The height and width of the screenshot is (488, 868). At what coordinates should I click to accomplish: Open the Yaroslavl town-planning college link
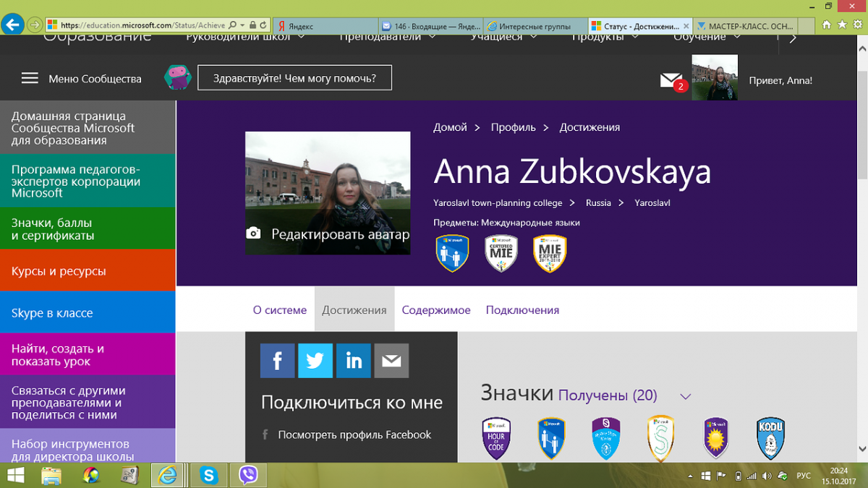click(x=498, y=203)
